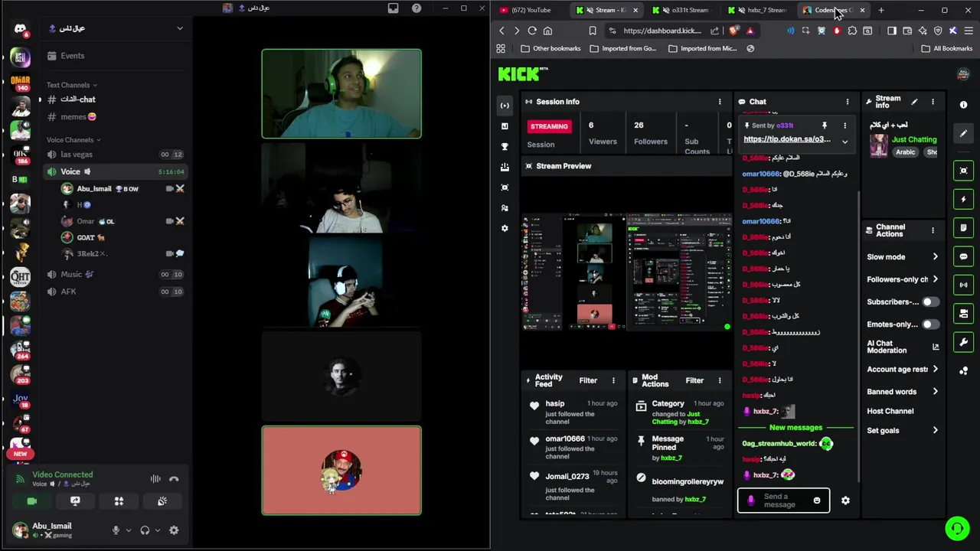Image resolution: width=980 pixels, height=551 pixels.
Task: Expand the pinned message chevron
Action: 845,142
